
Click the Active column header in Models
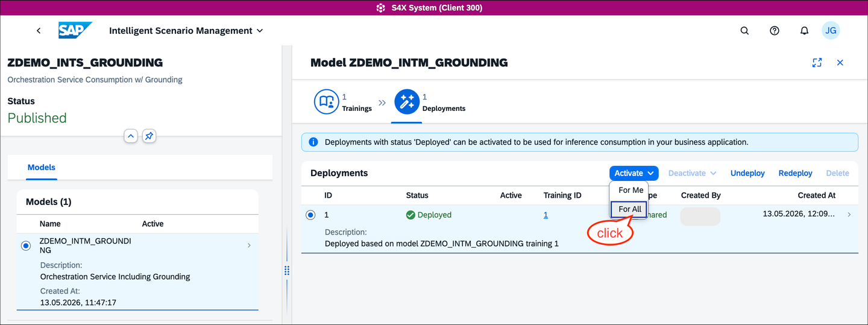point(153,224)
